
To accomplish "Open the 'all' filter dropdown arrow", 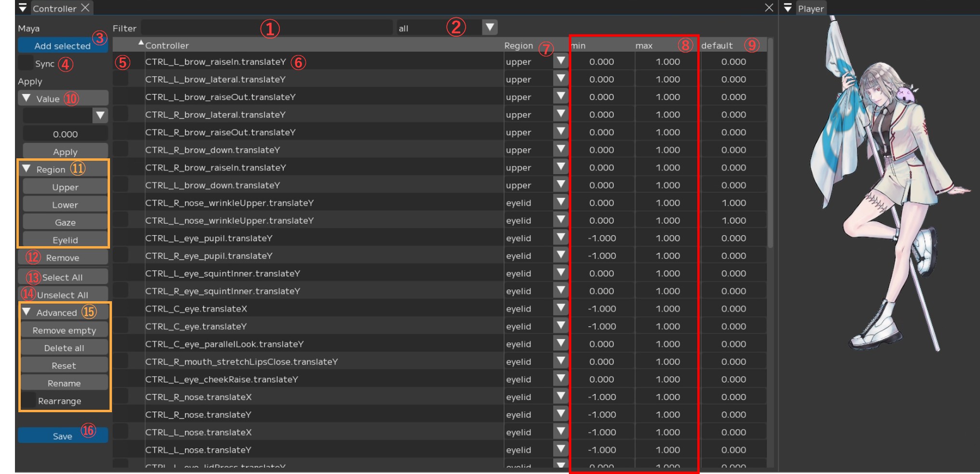I will click(490, 28).
